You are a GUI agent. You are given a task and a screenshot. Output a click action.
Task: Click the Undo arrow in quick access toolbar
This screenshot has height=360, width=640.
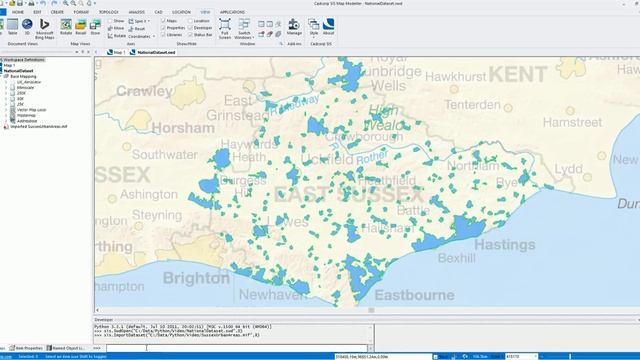tap(42, 3)
